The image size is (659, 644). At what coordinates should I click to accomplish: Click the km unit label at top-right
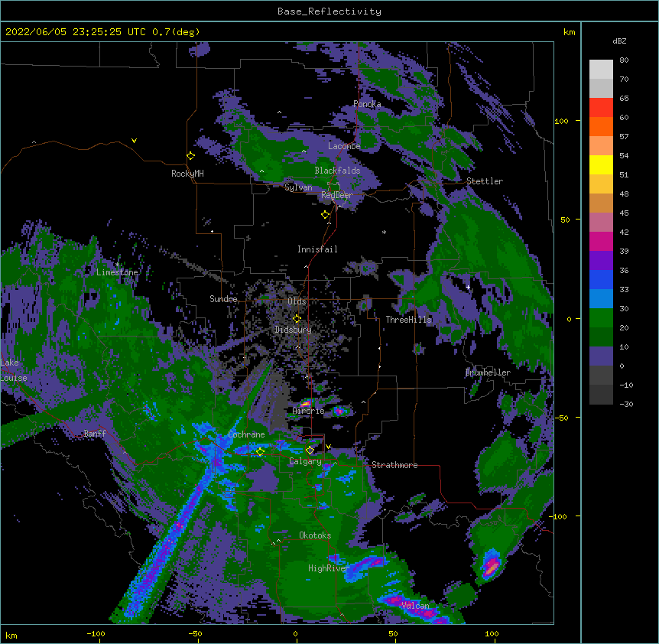click(x=569, y=32)
